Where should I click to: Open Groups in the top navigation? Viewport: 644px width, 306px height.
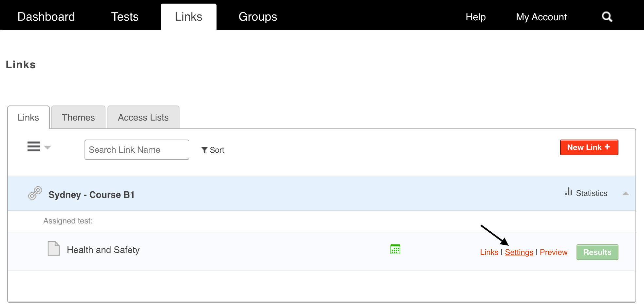[x=258, y=17]
